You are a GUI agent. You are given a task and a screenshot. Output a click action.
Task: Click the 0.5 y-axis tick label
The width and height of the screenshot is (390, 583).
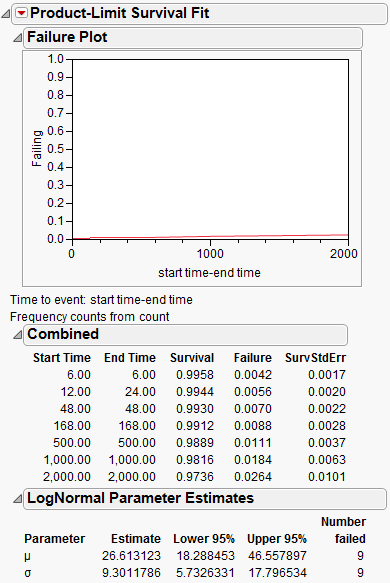[x=55, y=149]
